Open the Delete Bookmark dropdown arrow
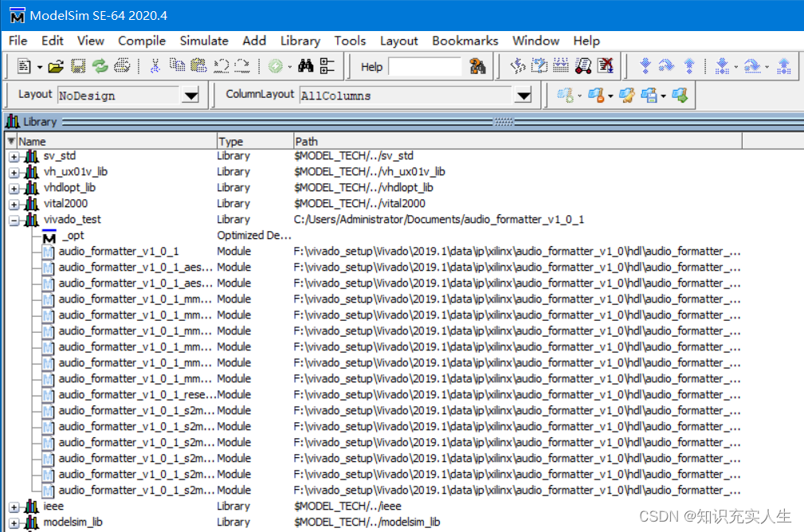 coord(610,96)
